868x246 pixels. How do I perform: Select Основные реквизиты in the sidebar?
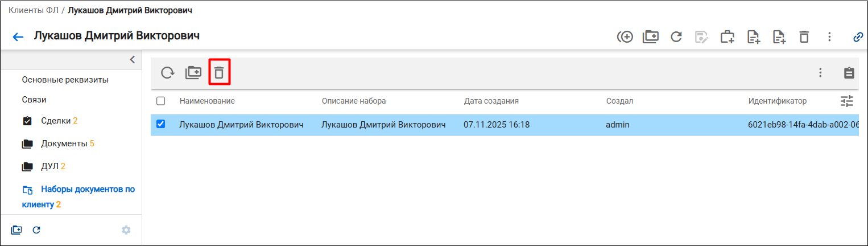pos(65,80)
